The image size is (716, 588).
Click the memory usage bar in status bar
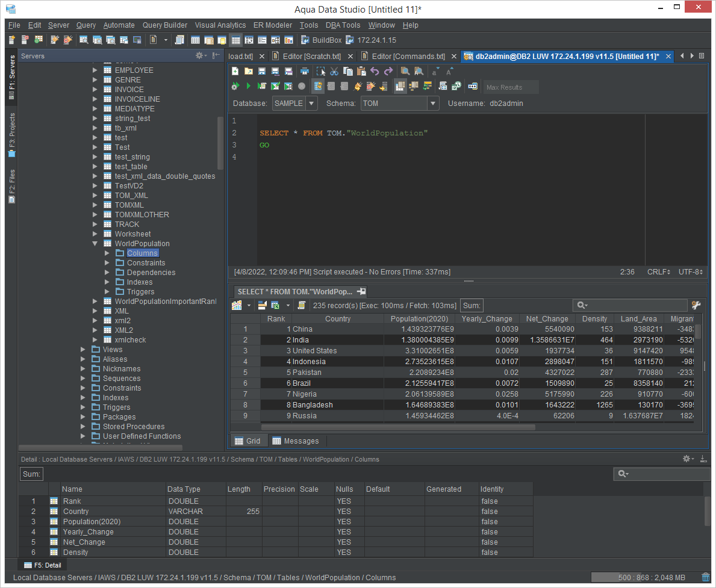click(644, 578)
